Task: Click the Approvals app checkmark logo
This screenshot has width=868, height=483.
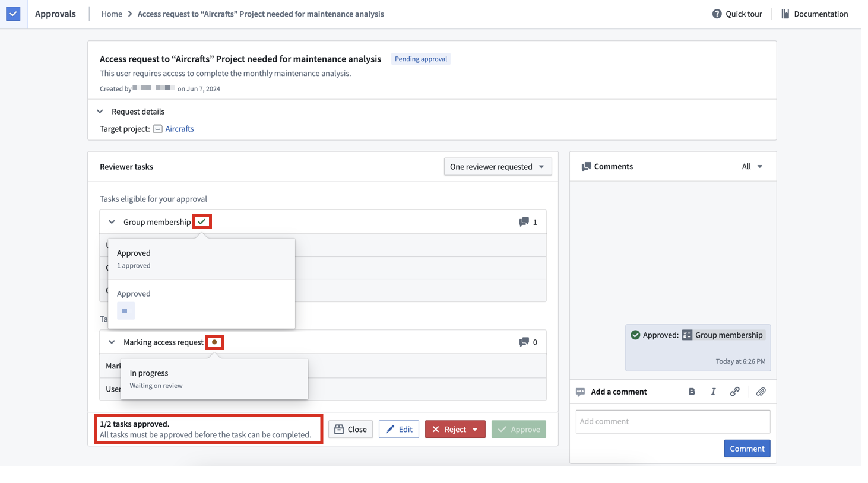Action: point(13,14)
